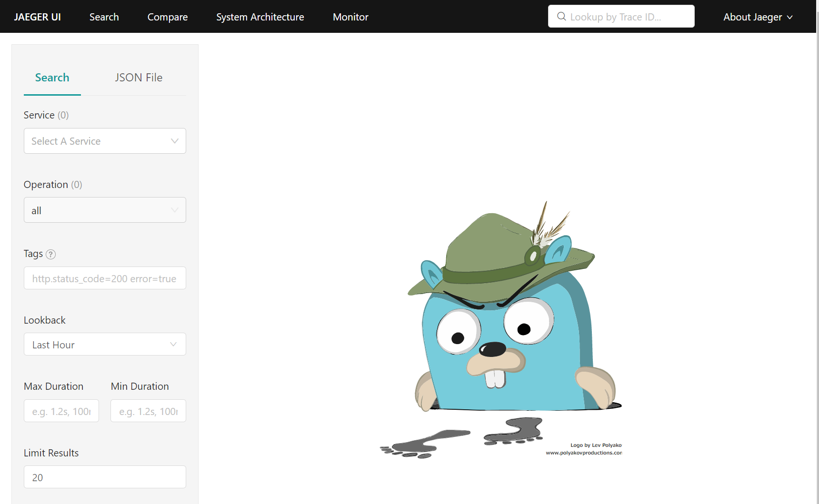The image size is (819, 504).
Task: Open Compare in the top navigation
Action: (168, 17)
